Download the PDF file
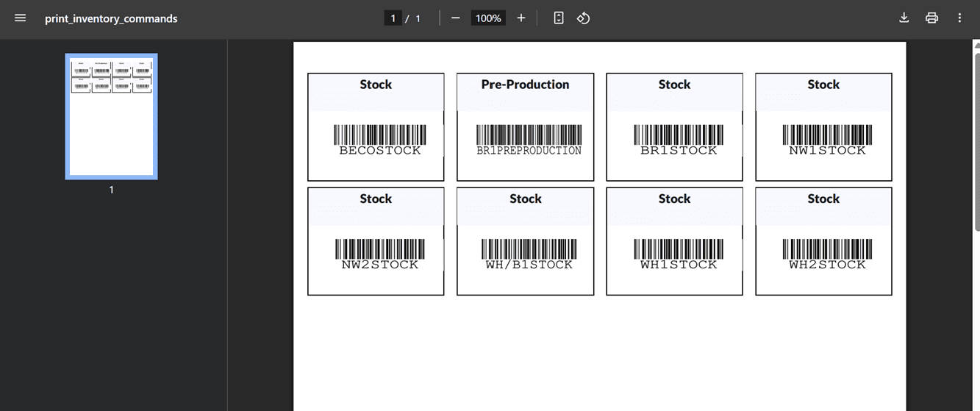The width and height of the screenshot is (980, 411). [904, 18]
